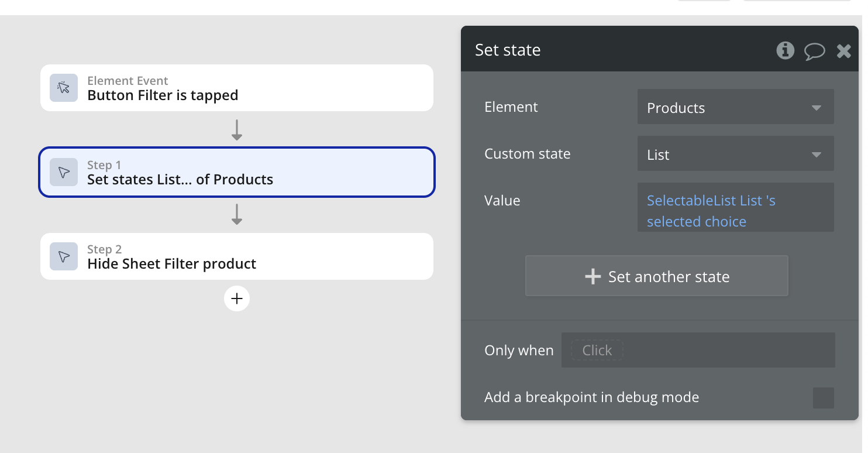Click the Only when condition field

(x=698, y=350)
